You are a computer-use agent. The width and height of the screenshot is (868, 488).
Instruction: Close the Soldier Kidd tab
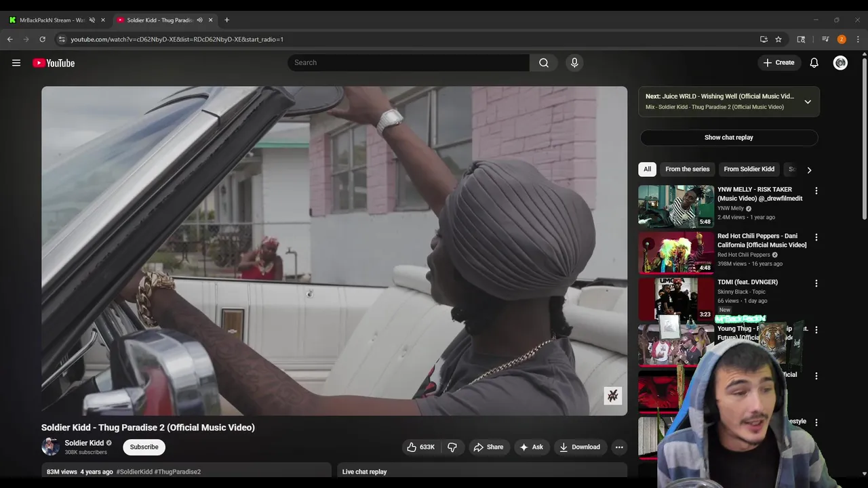210,20
